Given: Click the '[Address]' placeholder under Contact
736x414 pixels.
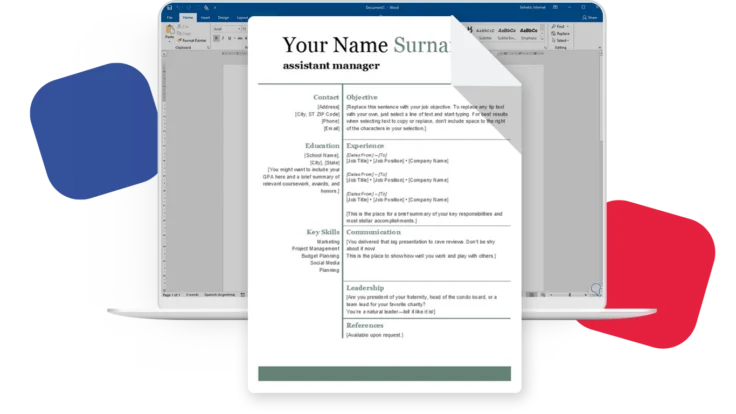Looking at the screenshot, I should click(x=328, y=107).
